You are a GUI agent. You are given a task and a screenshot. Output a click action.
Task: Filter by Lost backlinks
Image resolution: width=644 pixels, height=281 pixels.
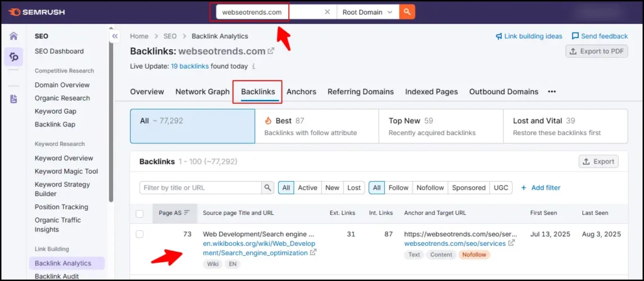[x=354, y=188]
